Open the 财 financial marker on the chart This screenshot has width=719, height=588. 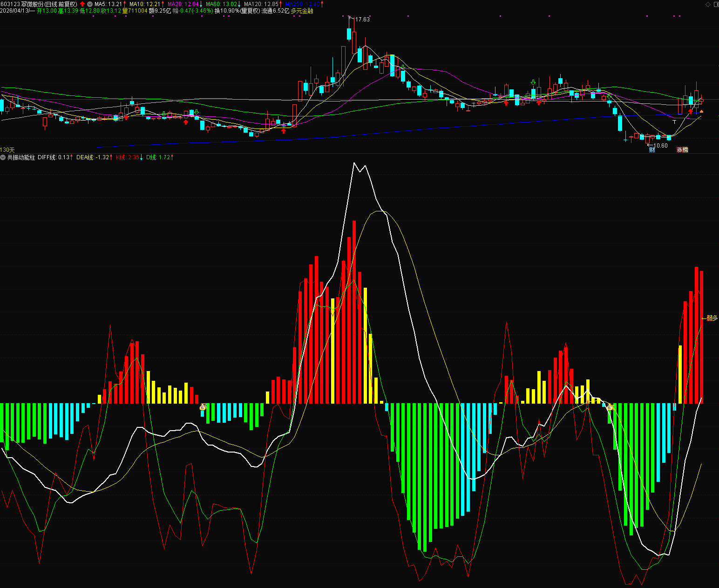pos(652,149)
